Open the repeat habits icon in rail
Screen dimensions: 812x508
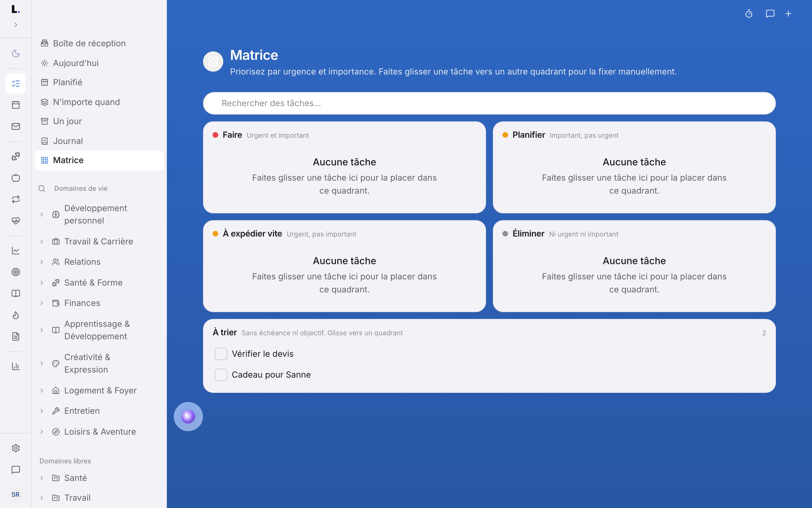tap(16, 199)
